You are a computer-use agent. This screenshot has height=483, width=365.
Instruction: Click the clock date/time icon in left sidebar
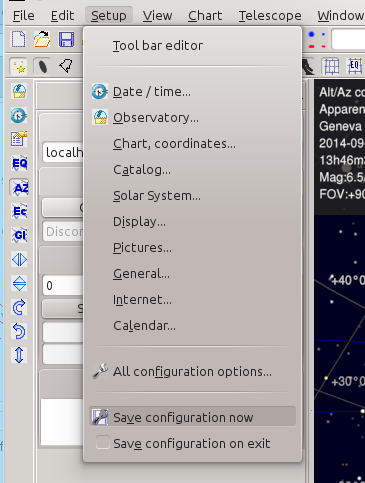19,115
